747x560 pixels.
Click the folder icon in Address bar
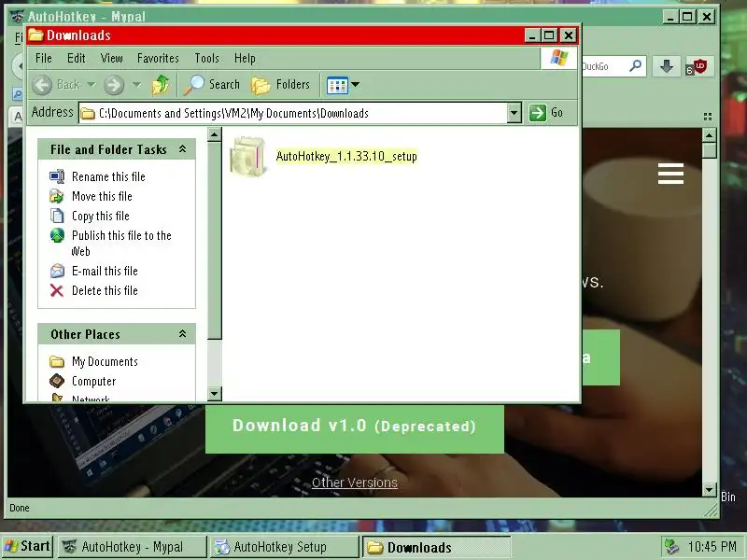coord(88,113)
